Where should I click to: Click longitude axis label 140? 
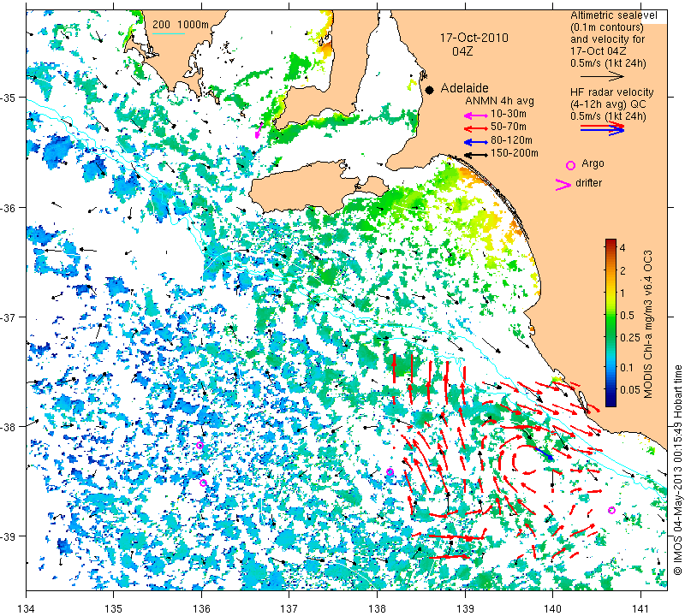(x=552, y=608)
